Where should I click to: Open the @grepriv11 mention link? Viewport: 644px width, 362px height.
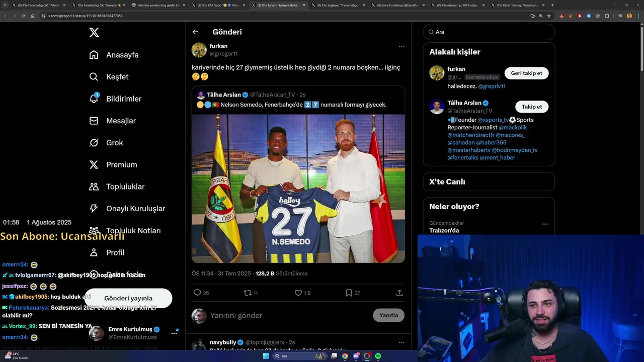(x=492, y=86)
